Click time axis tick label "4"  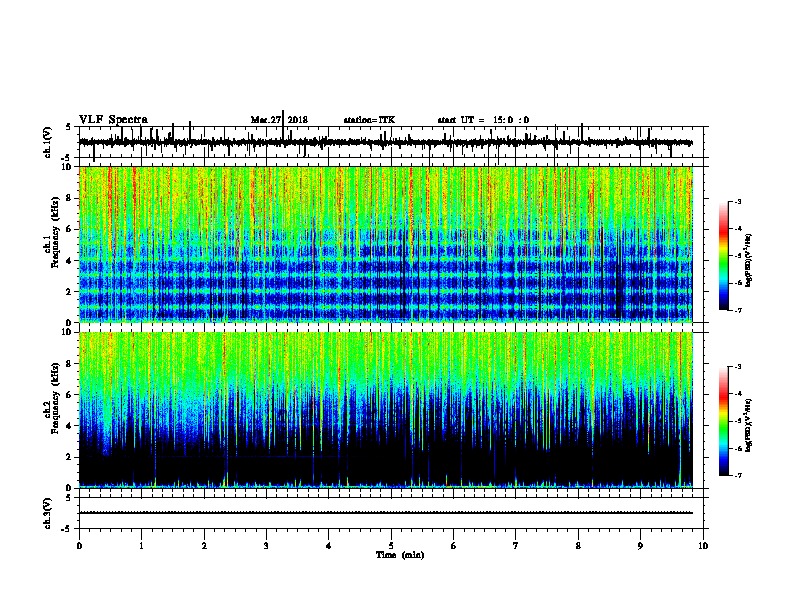click(329, 546)
